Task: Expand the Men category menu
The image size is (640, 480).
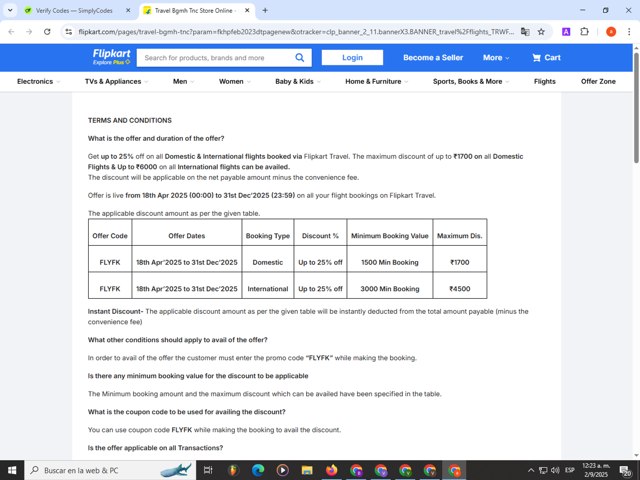Action: point(183,81)
